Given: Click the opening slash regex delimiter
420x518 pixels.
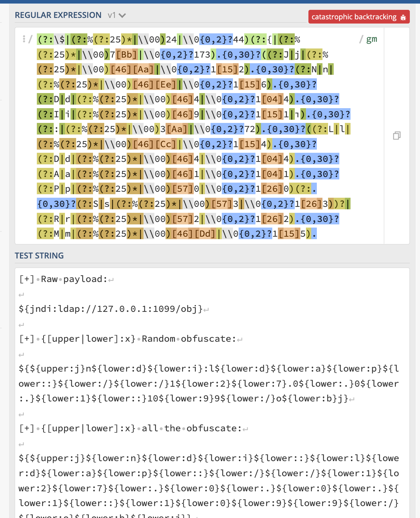Looking at the screenshot, I should 31,39.
